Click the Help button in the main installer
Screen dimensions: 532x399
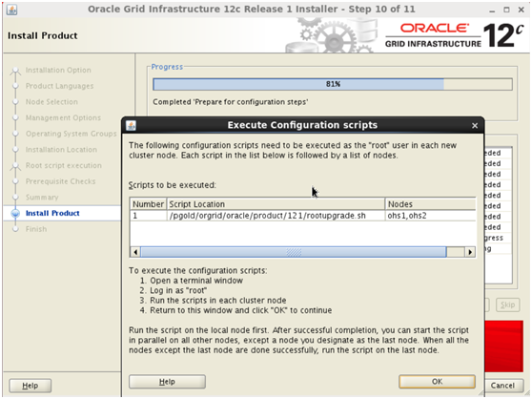tap(31, 386)
